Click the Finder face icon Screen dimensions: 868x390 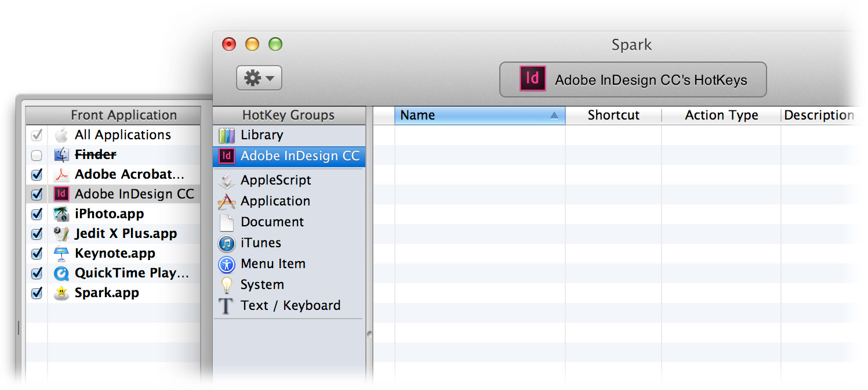click(x=61, y=155)
